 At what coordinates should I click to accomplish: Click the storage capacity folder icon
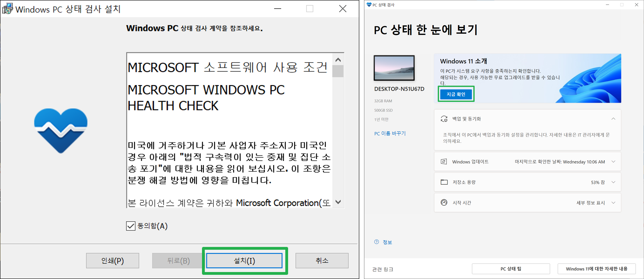point(444,182)
